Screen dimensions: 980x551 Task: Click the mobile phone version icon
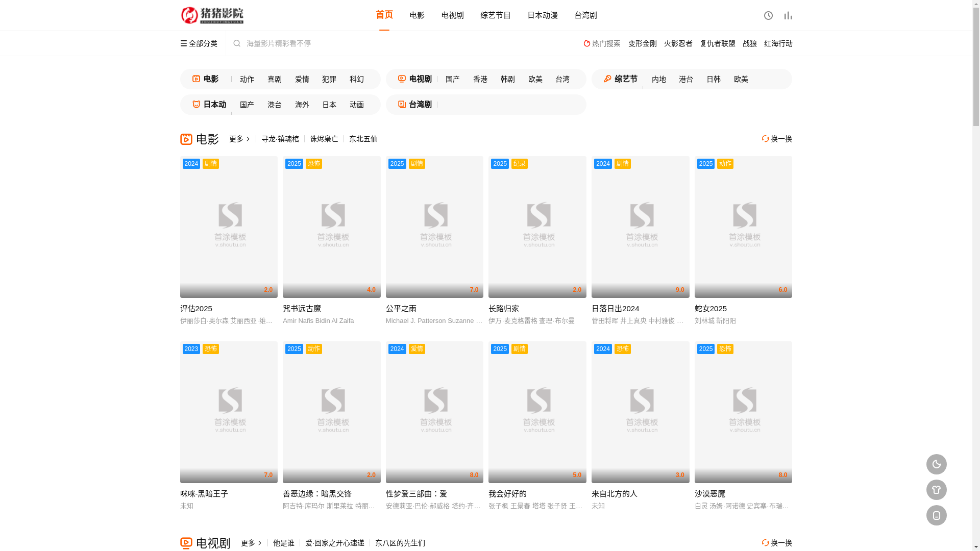pos(936,515)
